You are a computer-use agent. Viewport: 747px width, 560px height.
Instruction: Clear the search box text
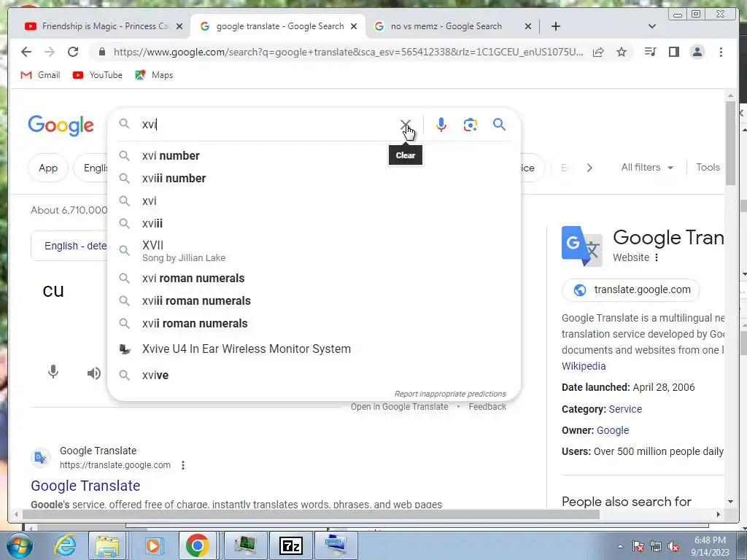pos(405,125)
